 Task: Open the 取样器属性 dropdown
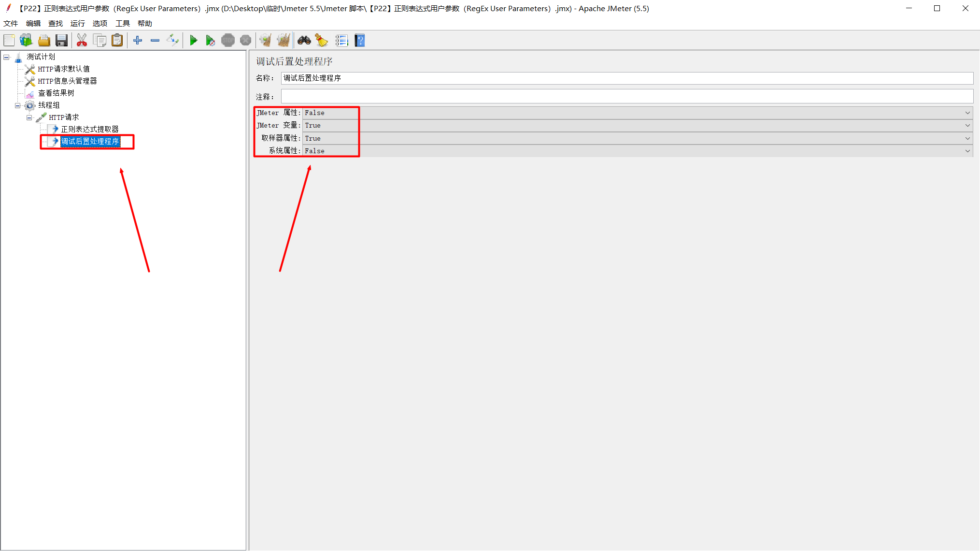click(637, 138)
